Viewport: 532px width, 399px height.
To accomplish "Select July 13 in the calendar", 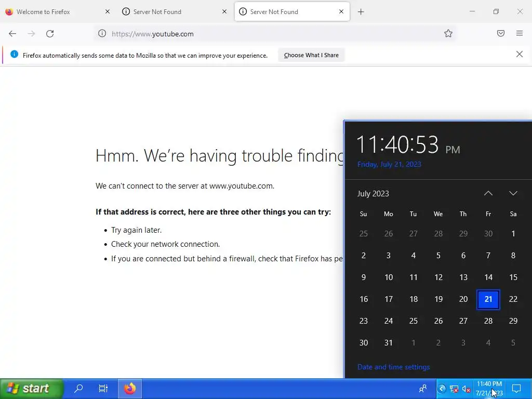I will (x=463, y=277).
